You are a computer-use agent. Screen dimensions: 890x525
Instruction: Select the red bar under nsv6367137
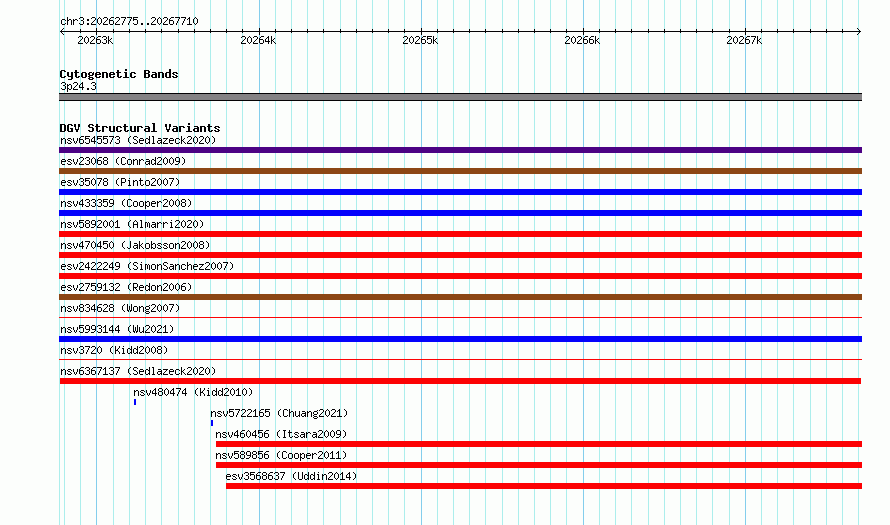[460, 381]
